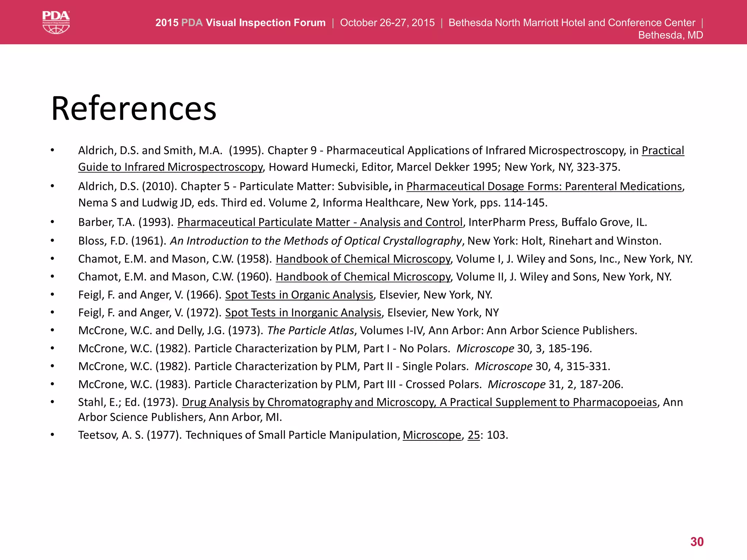
Task: Click 'New York: Holt, Rinehart and Winston.' text
Action: (x=565, y=241)
